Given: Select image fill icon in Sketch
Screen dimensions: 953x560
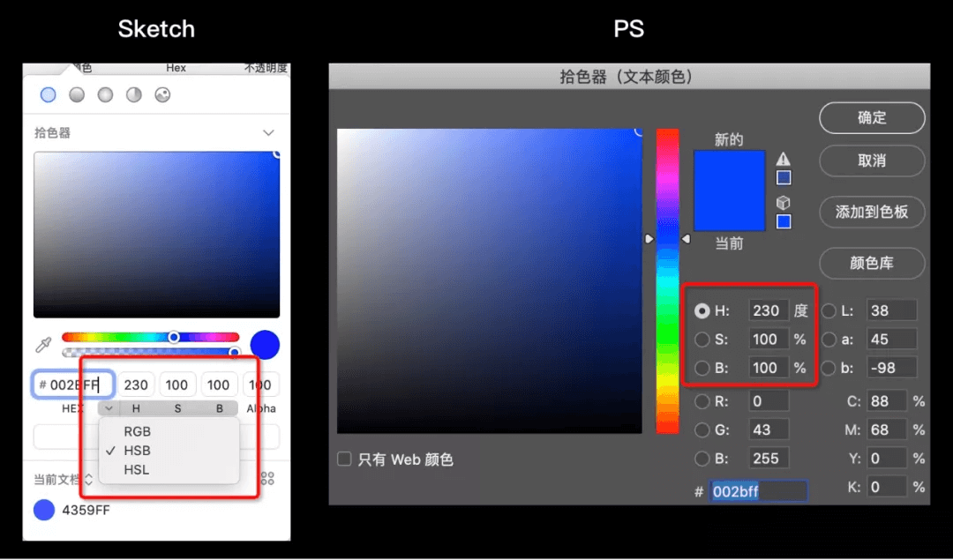Looking at the screenshot, I should pos(162,94).
